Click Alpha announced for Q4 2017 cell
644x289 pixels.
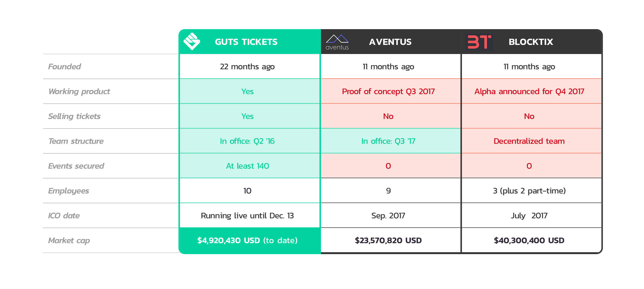[x=531, y=91]
